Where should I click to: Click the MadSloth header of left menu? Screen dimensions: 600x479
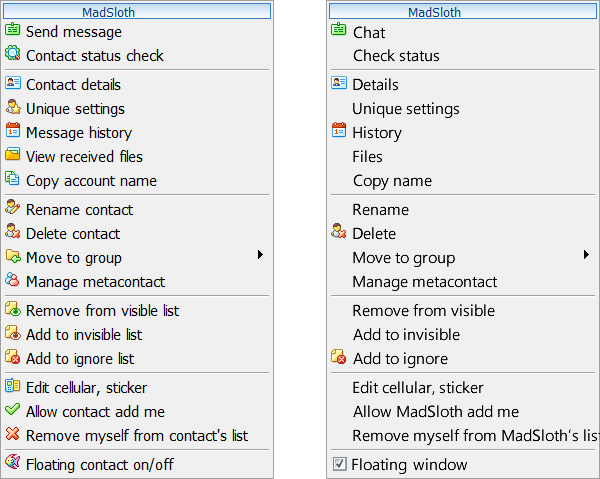coord(136,12)
